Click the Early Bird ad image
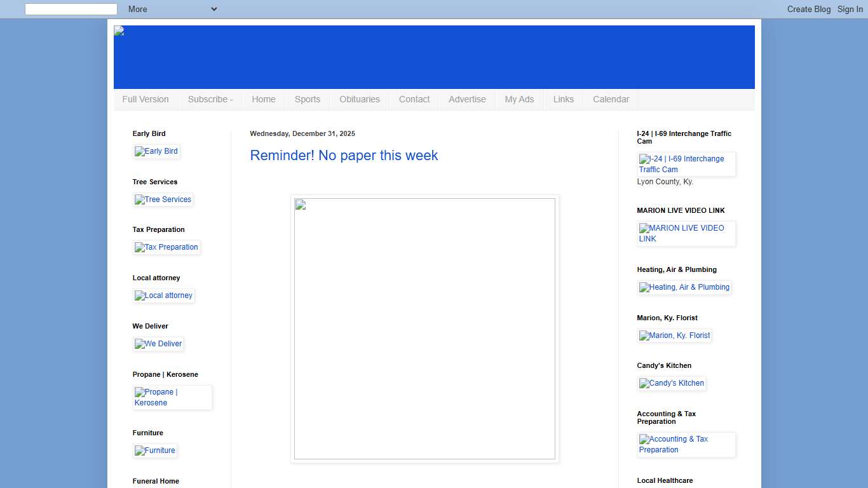This screenshot has width=868, height=488. [x=156, y=151]
